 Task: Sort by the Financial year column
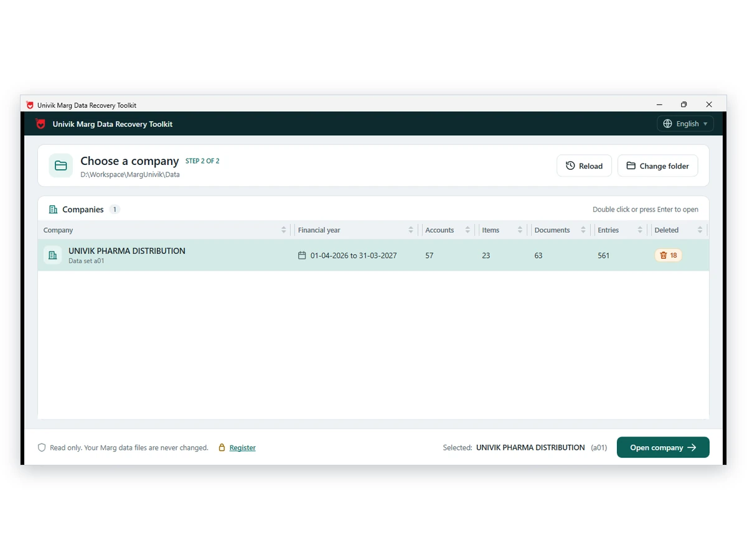coord(355,230)
